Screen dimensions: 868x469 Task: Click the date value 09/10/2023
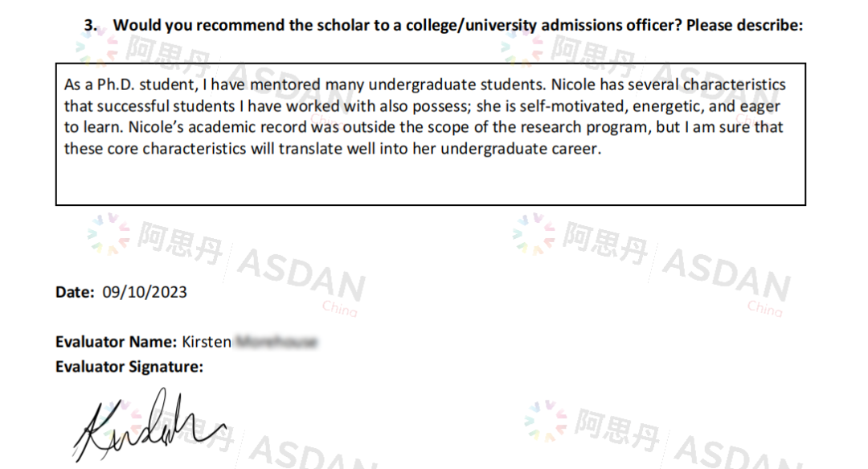coord(145,292)
